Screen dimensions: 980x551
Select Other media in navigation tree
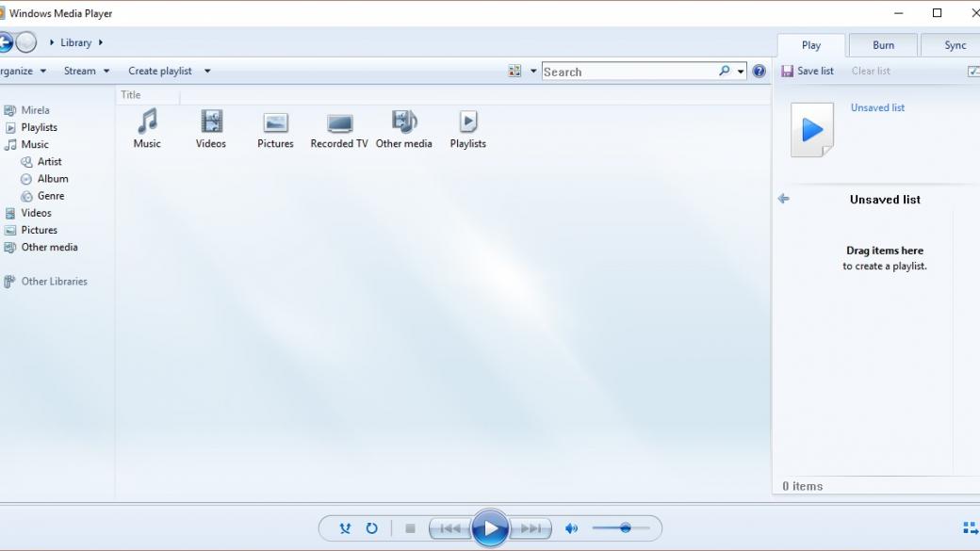point(49,248)
